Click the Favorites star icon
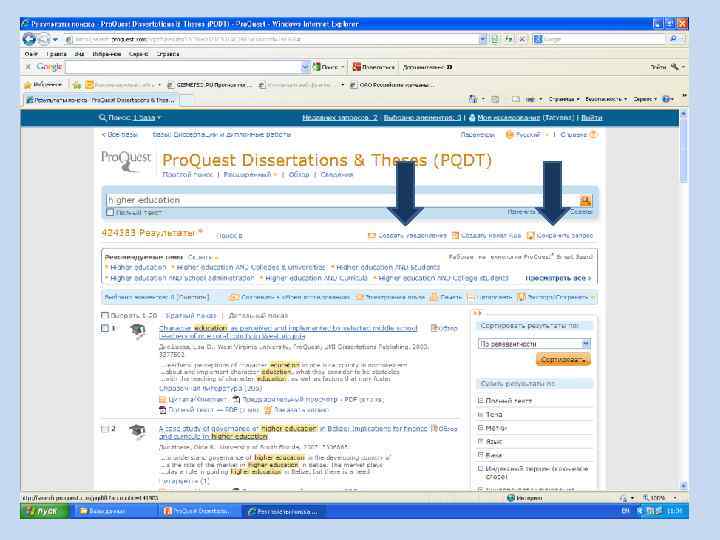The width and height of the screenshot is (720, 540). click(x=28, y=85)
